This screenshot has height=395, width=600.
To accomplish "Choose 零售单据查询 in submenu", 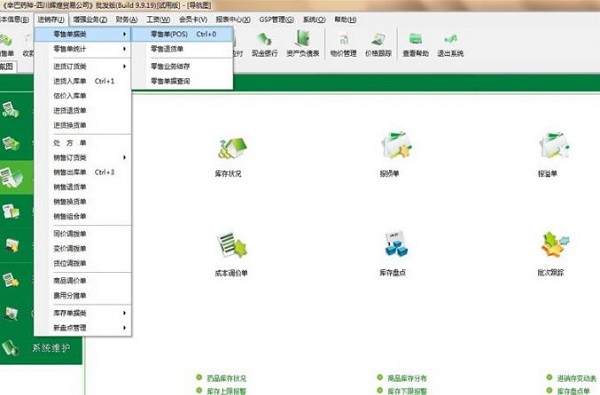I will 182,81.
